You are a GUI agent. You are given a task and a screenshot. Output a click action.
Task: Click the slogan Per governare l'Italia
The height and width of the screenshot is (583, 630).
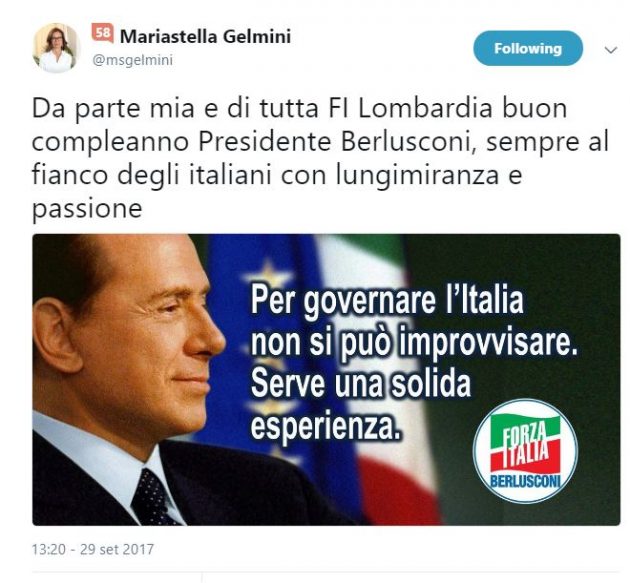coord(387,301)
